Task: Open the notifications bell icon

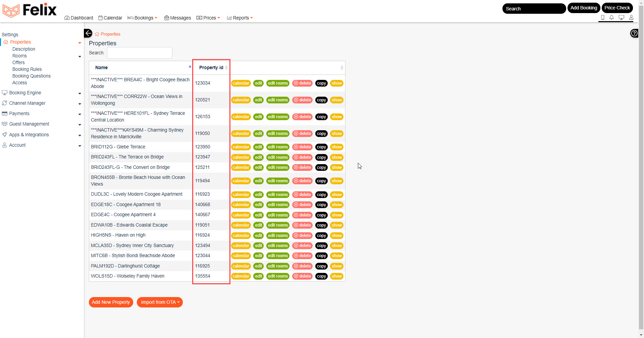Action: (611, 17)
